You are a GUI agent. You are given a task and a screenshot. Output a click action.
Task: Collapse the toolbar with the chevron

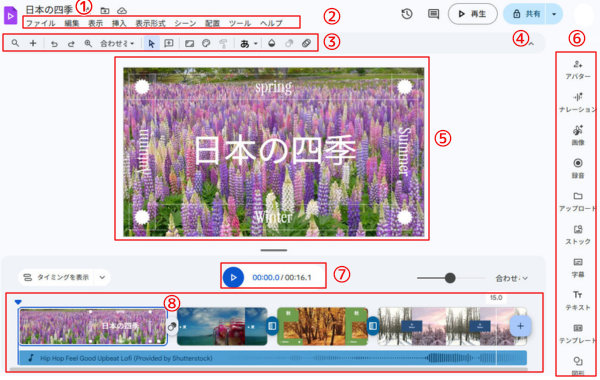click(x=531, y=44)
